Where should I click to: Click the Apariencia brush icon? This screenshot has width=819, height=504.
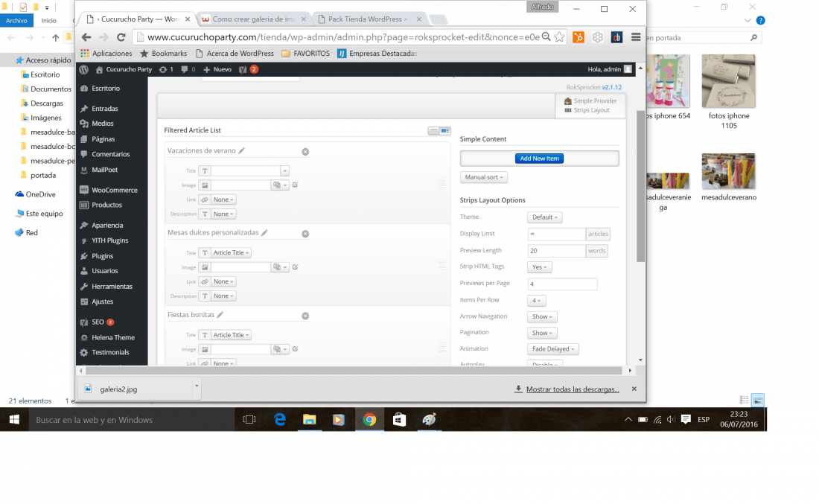click(84, 225)
